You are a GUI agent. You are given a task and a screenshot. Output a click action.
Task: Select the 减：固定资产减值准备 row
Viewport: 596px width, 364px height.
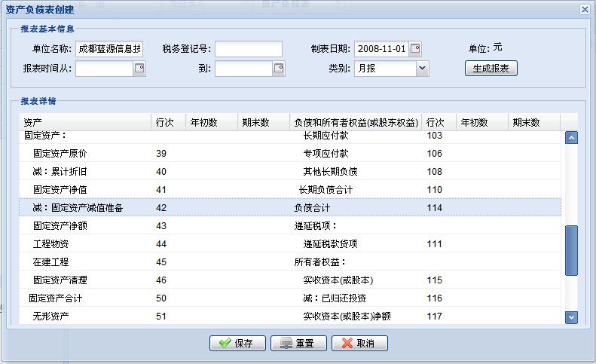click(x=290, y=208)
